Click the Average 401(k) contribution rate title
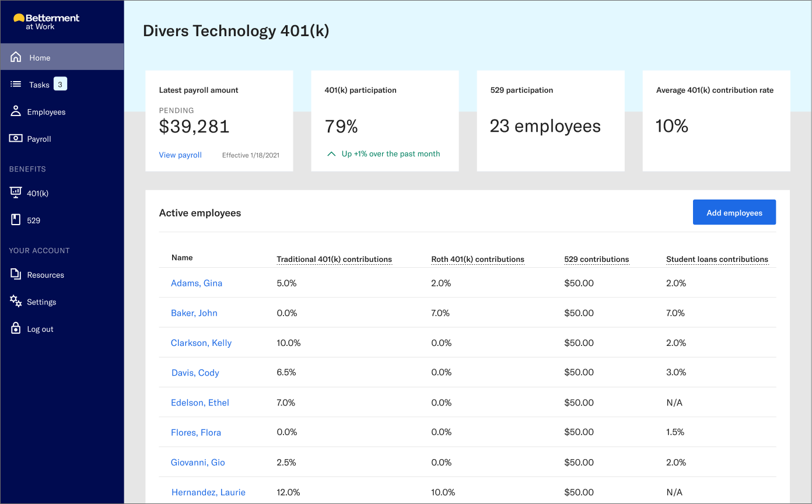The height and width of the screenshot is (504, 812). (x=715, y=90)
